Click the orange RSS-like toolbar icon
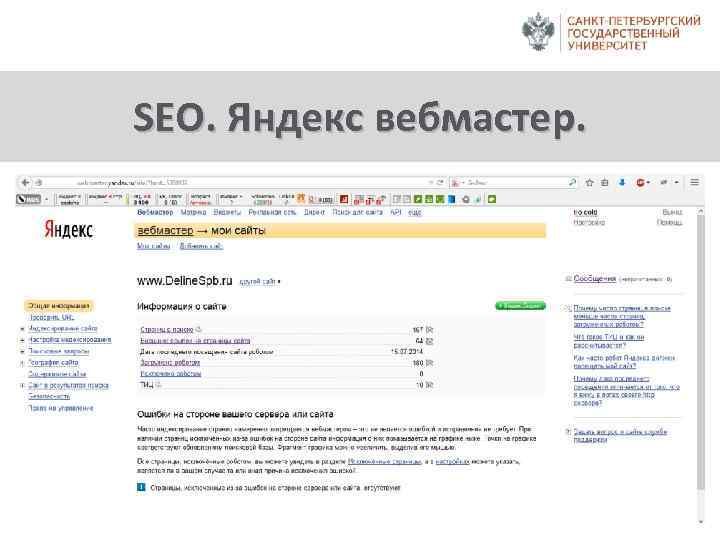Image resolution: width=720 pixels, height=540 pixels. (301, 198)
